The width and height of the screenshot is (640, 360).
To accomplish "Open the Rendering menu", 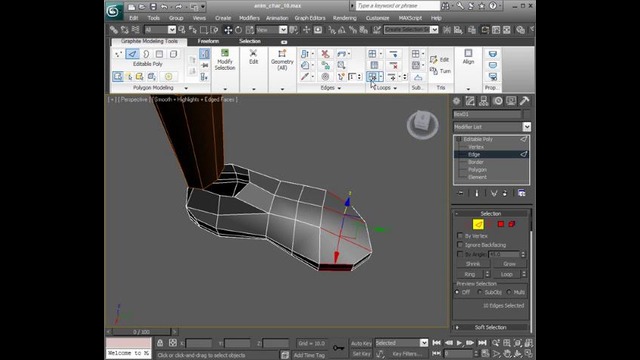I will point(344,18).
